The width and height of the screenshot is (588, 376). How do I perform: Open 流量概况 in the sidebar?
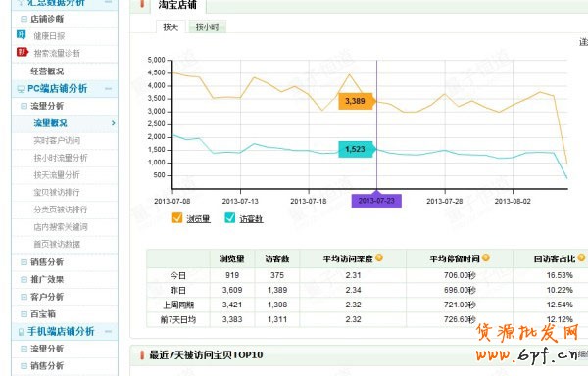(50, 123)
